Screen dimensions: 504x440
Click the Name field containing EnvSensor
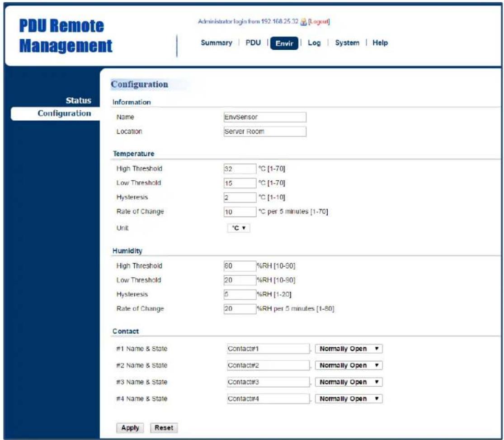pyautogui.click(x=265, y=117)
